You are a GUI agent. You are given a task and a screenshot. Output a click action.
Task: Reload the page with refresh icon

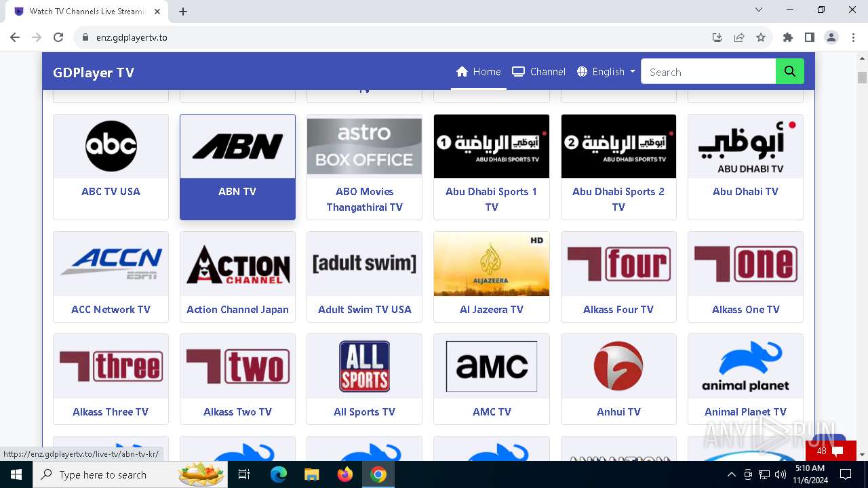pos(58,37)
